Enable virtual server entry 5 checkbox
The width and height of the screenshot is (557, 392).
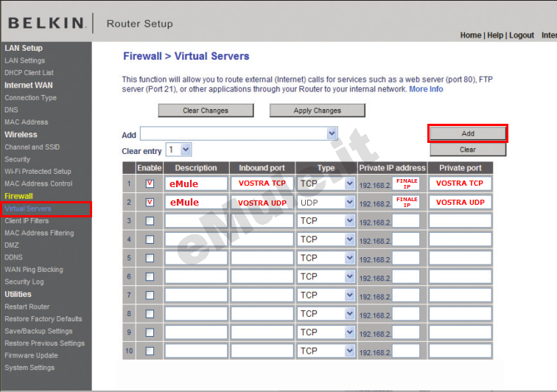150,258
